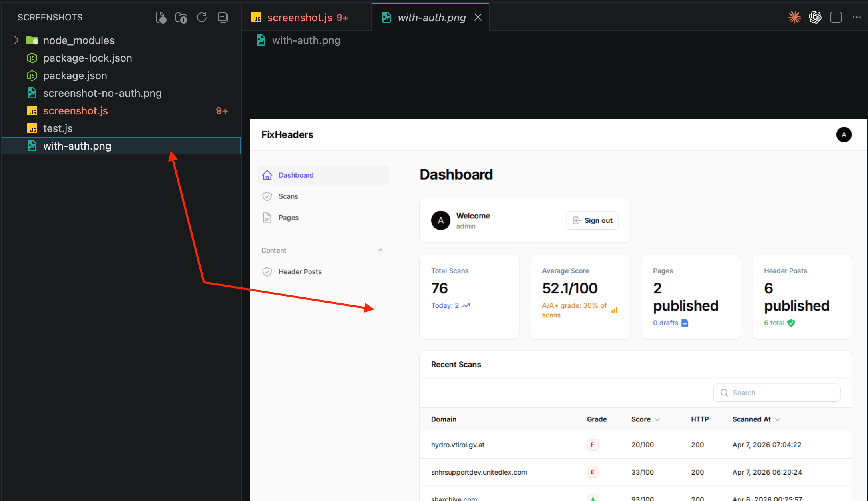
Task: Click the New Folder icon in Explorer
Action: click(181, 17)
